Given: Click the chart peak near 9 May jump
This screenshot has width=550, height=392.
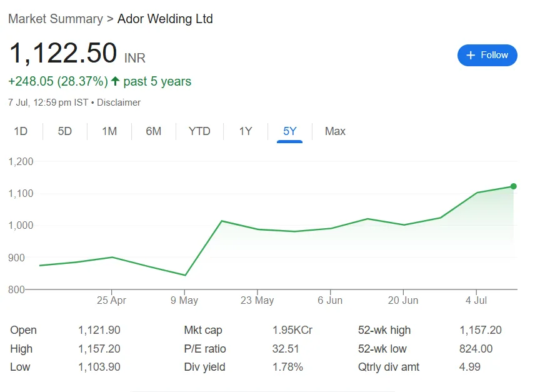Looking at the screenshot, I should (221, 221).
